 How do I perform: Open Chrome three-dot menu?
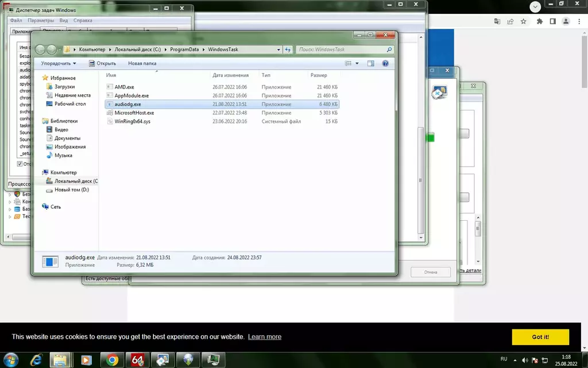click(x=579, y=21)
